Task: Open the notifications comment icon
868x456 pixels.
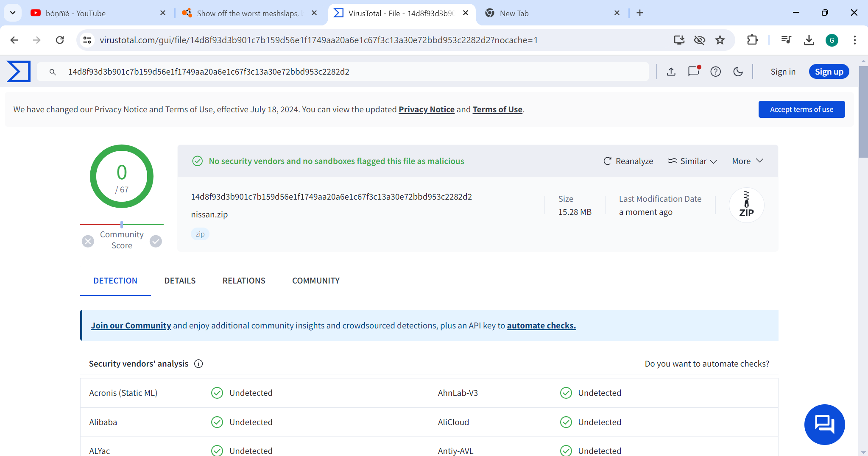Action: tap(694, 71)
